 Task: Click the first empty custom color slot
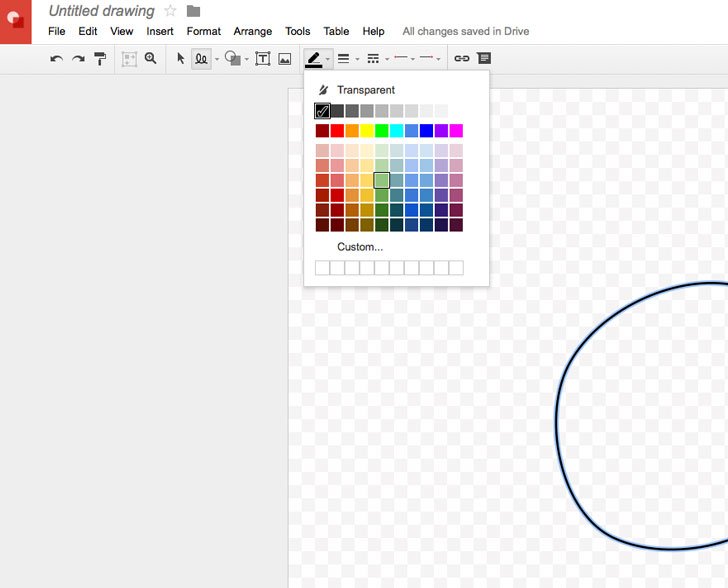click(x=322, y=268)
